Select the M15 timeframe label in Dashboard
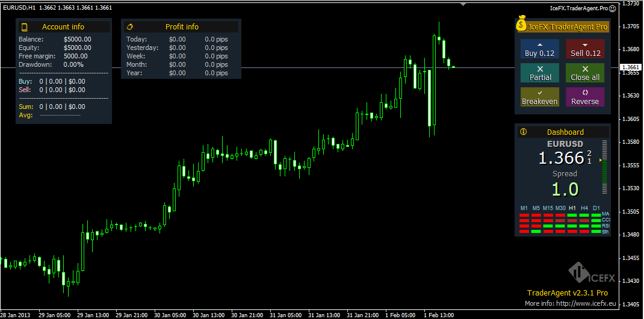The height and width of the screenshot is (319, 644). tap(548, 208)
